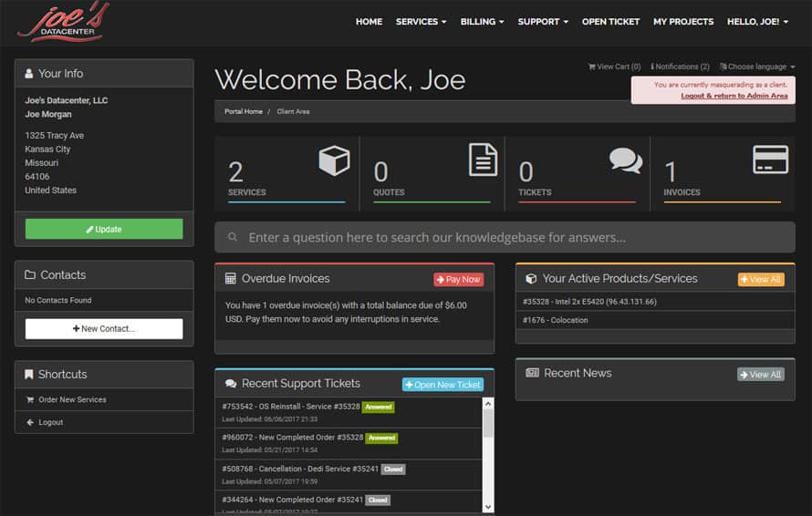Viewport: 812px width, 516px height.
Task: Open ticket #344264 - New Completed Order #35241
Action: (x=293, y=500)
